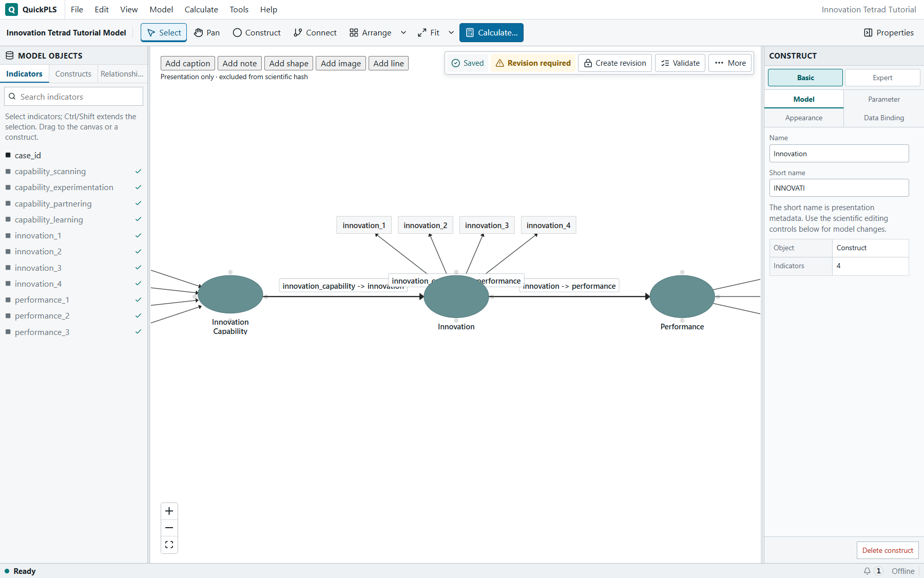Select the capability_scanning indicator
This screenshot has height=578, width=924.
pos(73,172)
